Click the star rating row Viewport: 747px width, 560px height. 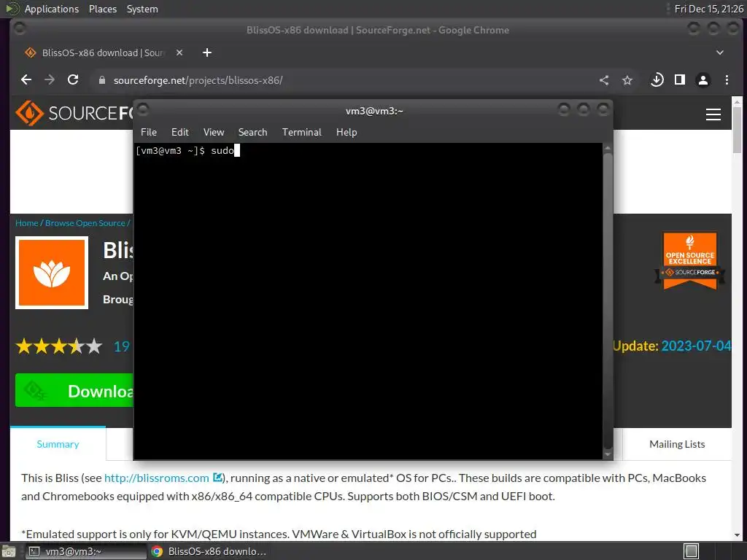[x=59, y=346]
